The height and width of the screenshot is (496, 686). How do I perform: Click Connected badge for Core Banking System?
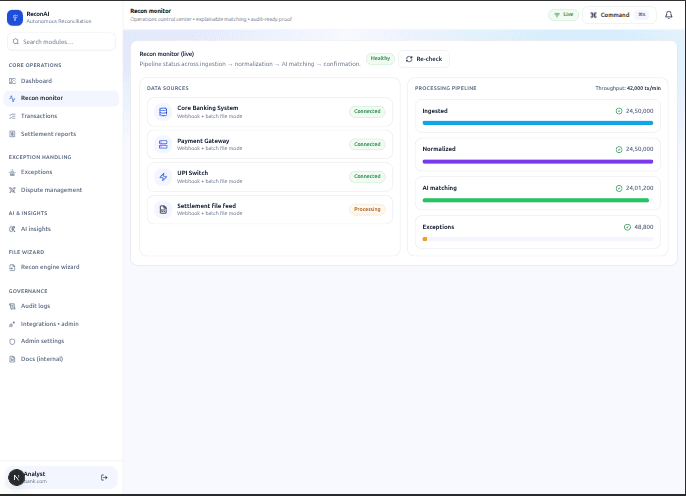point(367,112)
